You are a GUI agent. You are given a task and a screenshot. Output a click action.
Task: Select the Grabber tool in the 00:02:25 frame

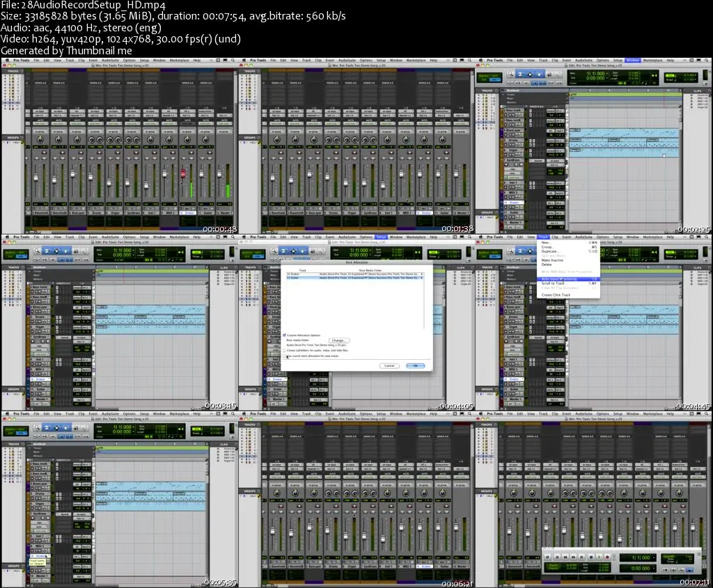click(540, 74)
